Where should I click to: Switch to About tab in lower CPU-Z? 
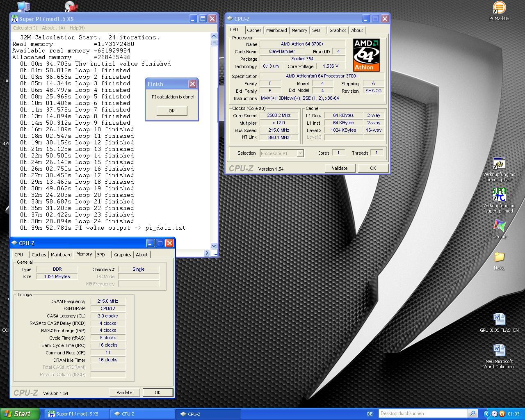(x=142, y=255)
